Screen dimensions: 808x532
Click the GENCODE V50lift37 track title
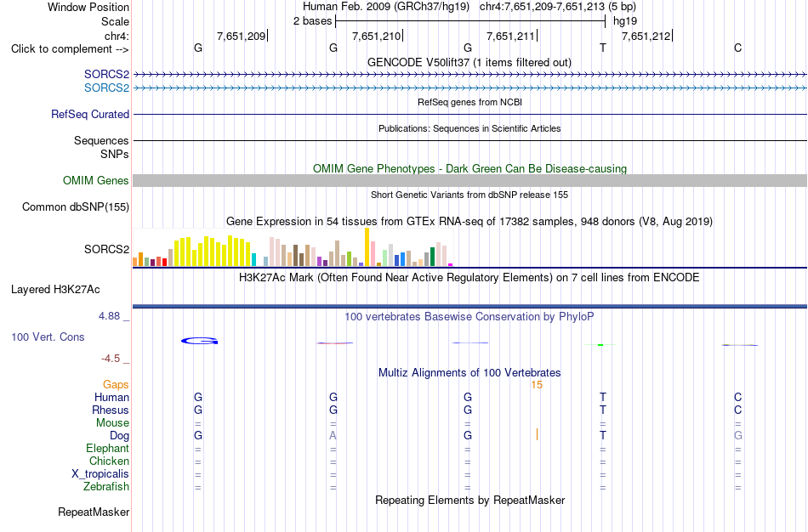click(469, 62)
